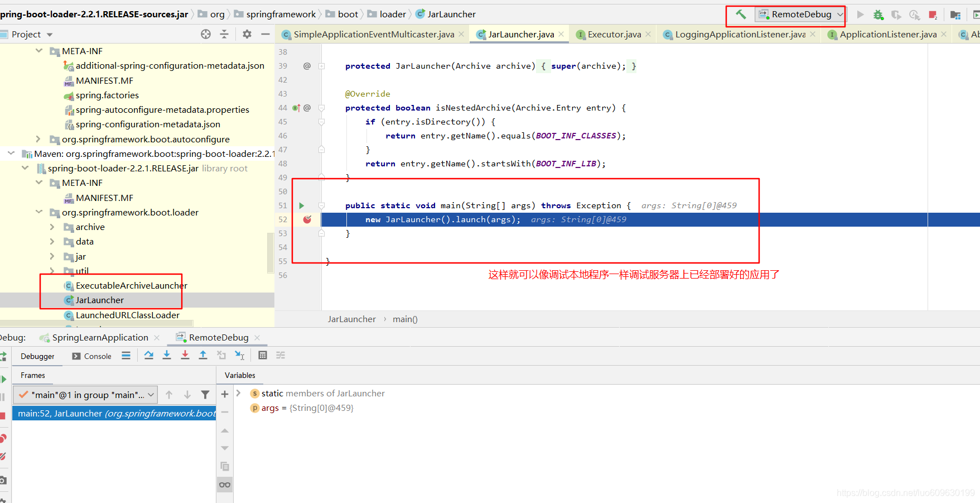Click the loader segment in the navigation bar
Screen dimensions: 980x503
point(393,14)
